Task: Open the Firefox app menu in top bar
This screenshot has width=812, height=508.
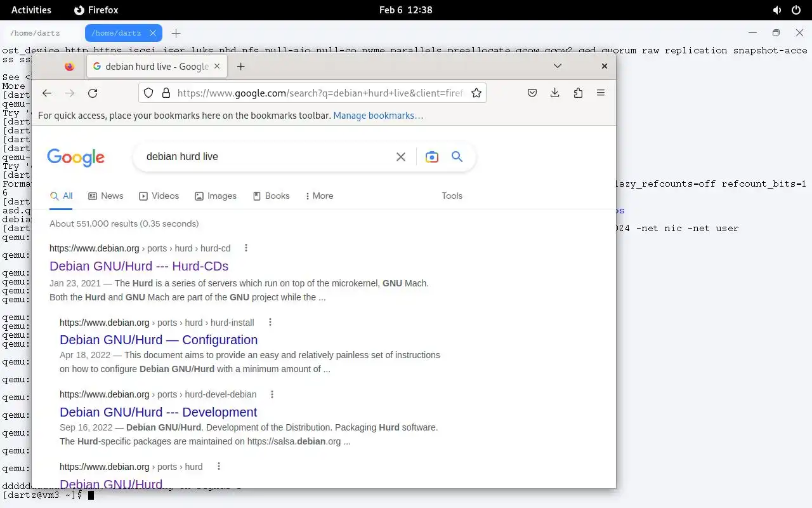Action: tap(96, 10)
